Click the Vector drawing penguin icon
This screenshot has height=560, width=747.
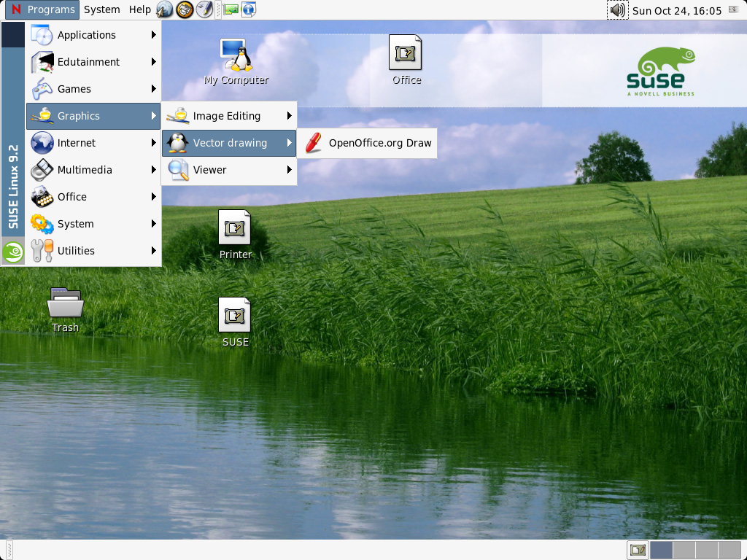(x=178, y=143)
